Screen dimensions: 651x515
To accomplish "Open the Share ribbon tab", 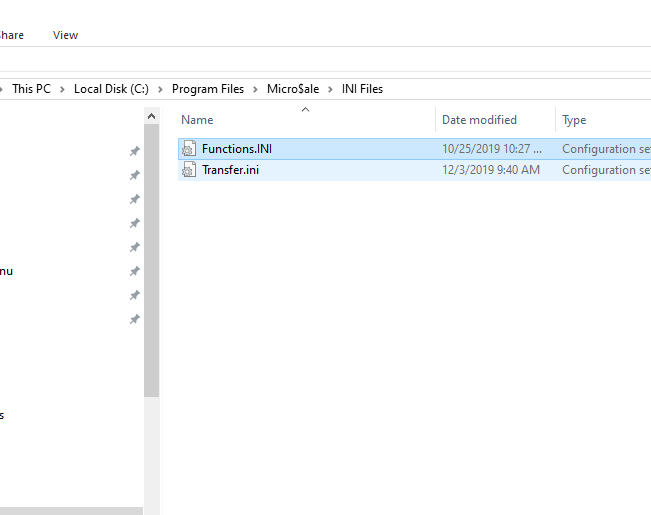I will click(10, 35).
